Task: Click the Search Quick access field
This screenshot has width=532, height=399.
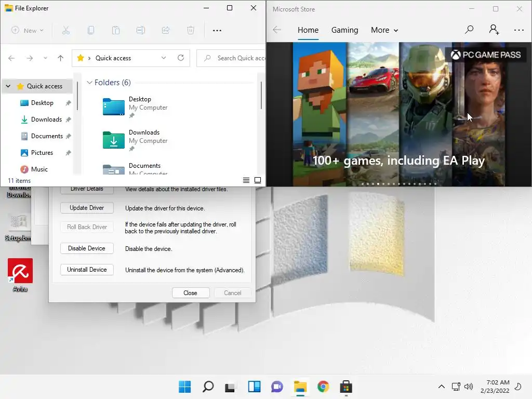Action: click(x=231, y=58)
